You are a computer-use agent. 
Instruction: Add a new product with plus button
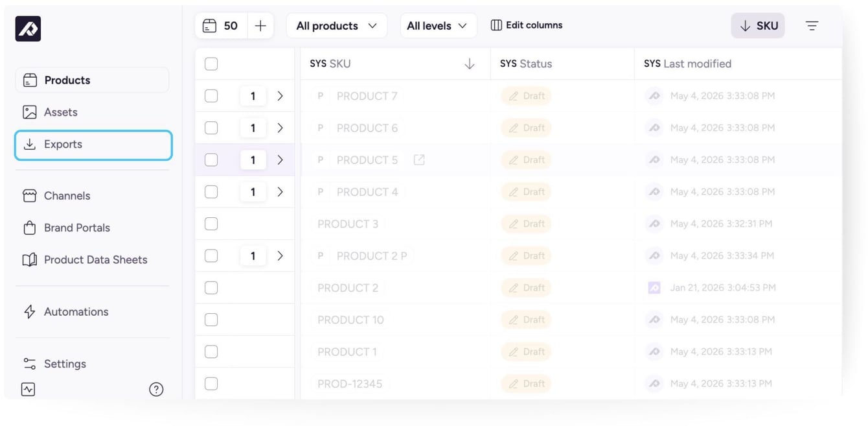point(260,26)
